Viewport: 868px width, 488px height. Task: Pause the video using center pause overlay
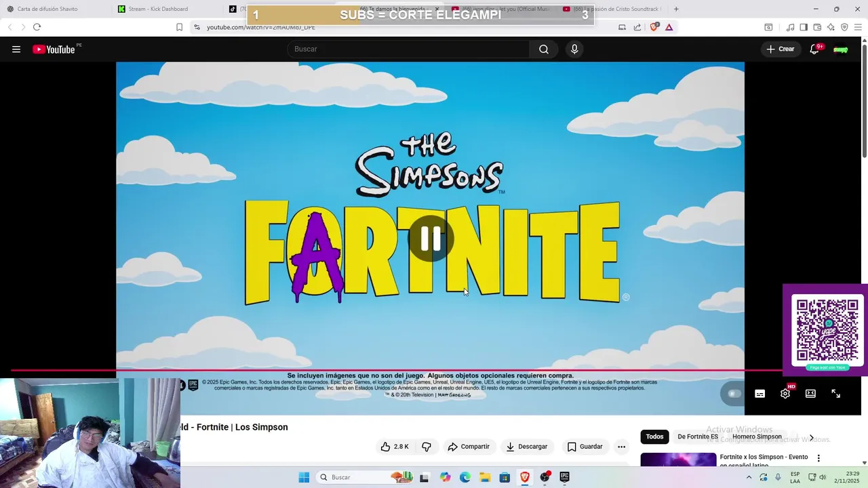click(430, 239)
